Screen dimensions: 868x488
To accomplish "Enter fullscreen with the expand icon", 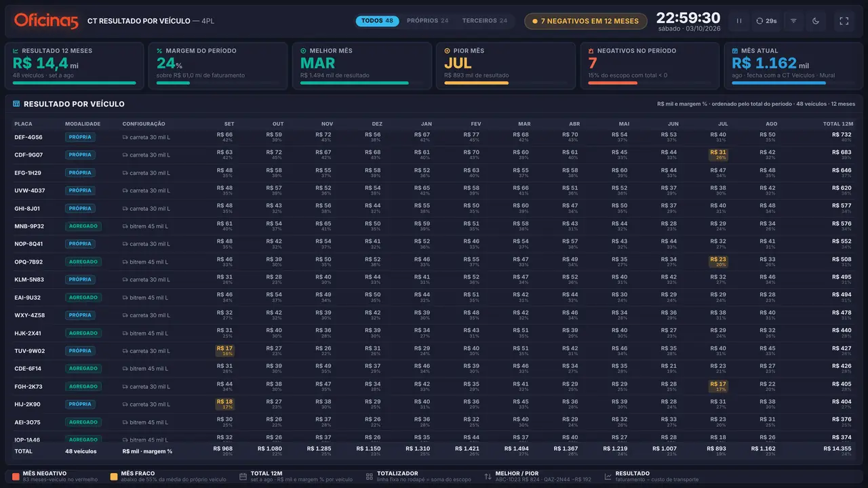I will (x=844, y=21).
